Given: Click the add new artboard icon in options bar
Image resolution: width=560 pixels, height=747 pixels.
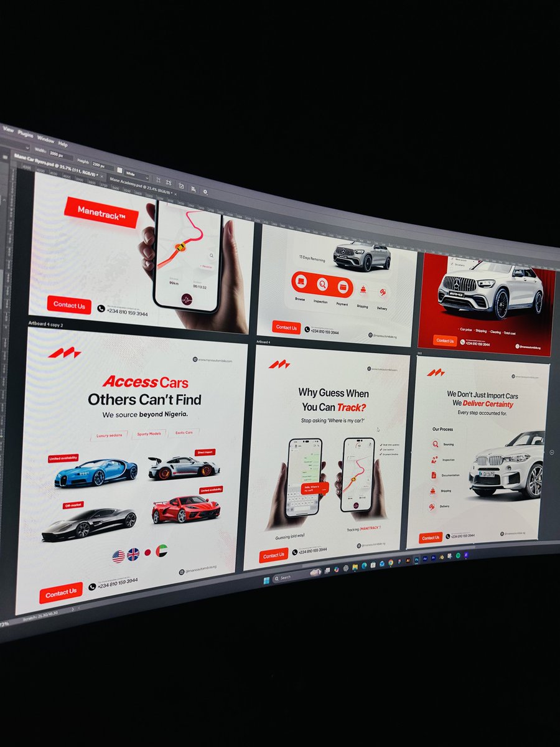Looking at the screenshot, I should click(x=181, y=186).
